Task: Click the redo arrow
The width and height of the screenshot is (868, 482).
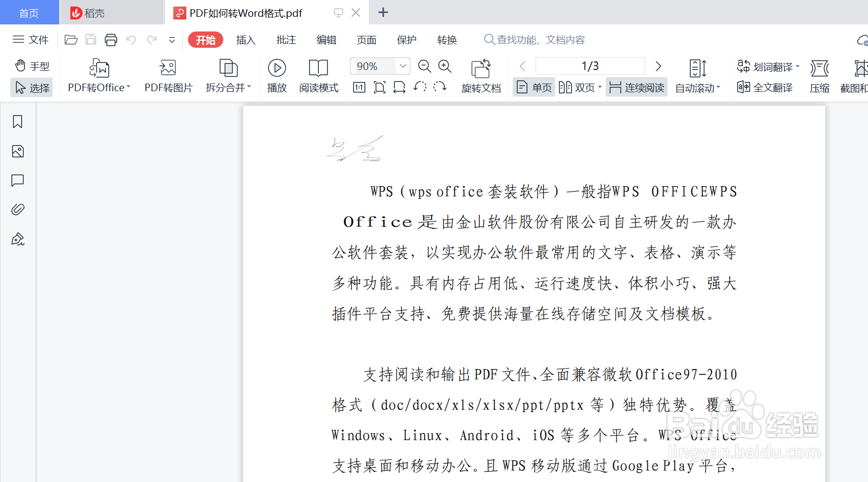Action: tap(152, 40)
